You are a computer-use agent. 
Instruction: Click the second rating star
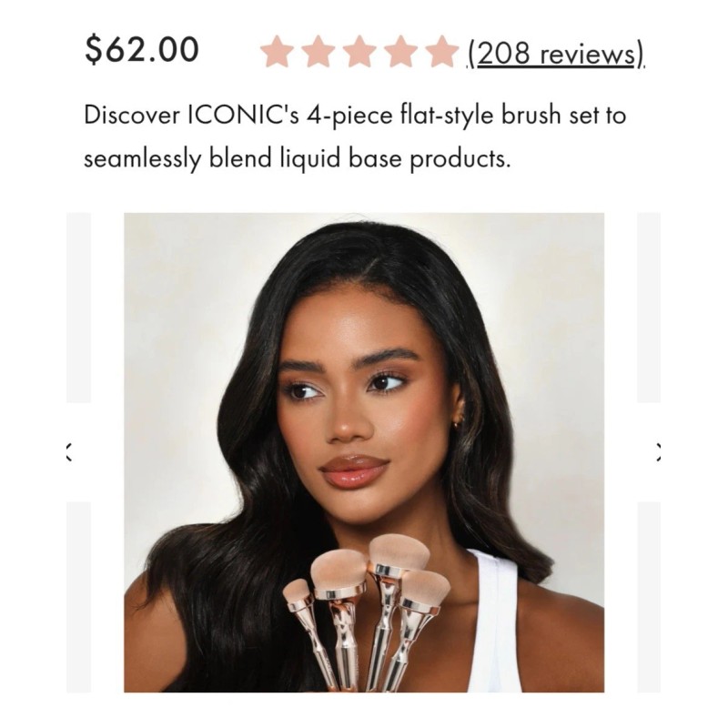tap(318, 52)
